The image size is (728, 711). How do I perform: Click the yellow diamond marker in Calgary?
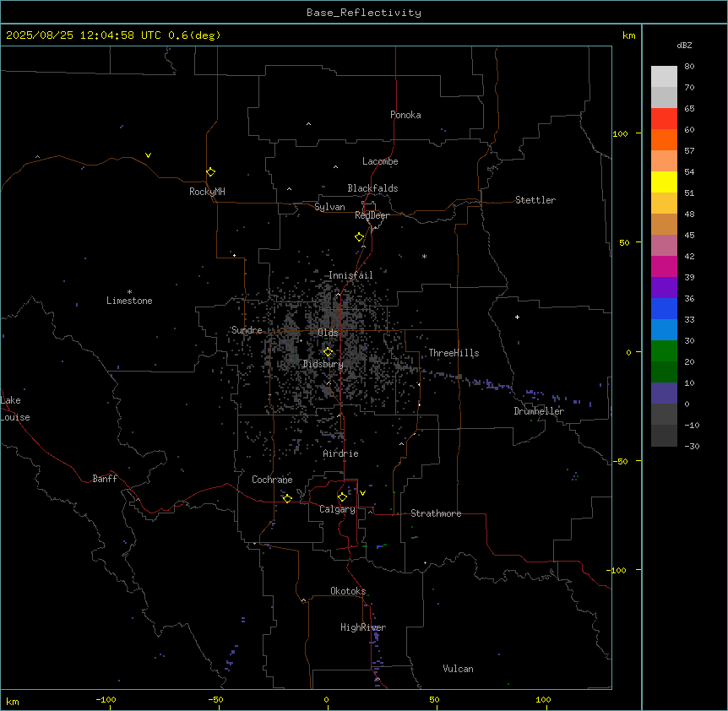342,497
